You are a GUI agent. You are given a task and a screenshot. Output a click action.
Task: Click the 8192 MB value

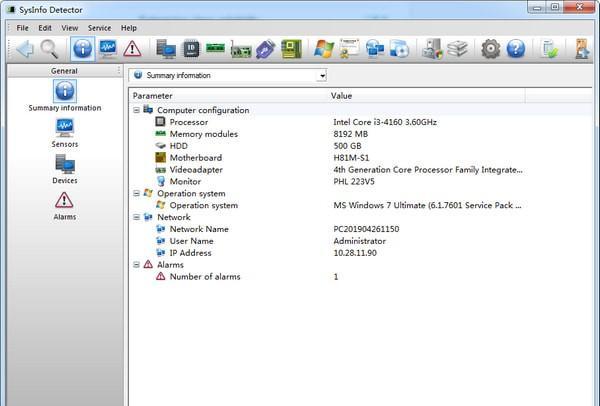(x=351, y=134)
